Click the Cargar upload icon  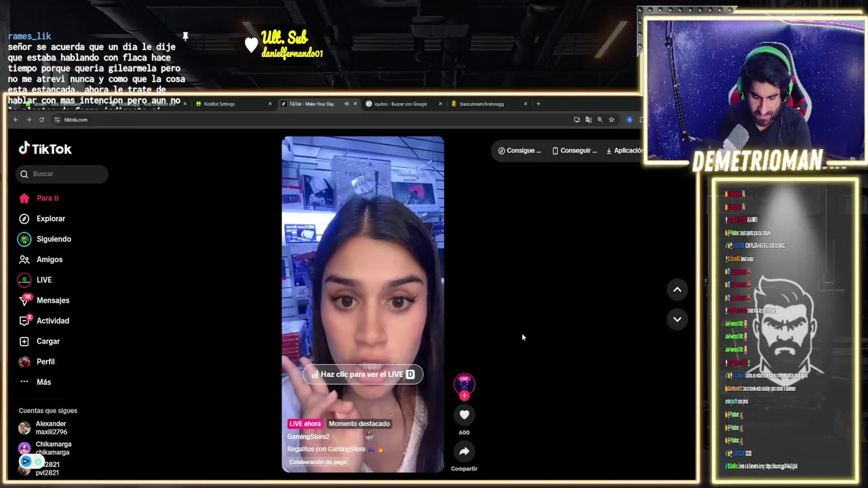(24, 341)
